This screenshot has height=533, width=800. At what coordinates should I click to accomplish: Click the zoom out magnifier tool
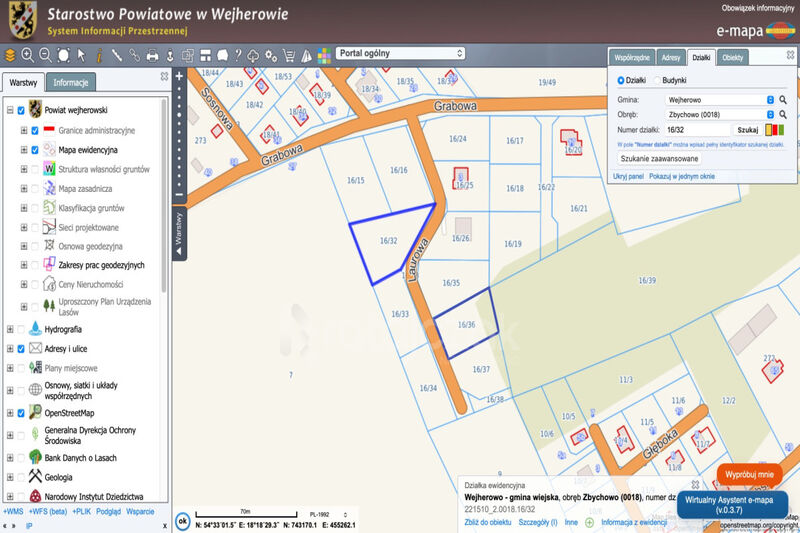click(45, 54)
